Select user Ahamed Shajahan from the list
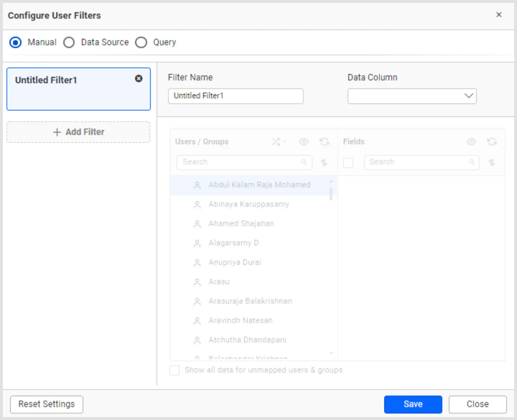 pos(241,223)
